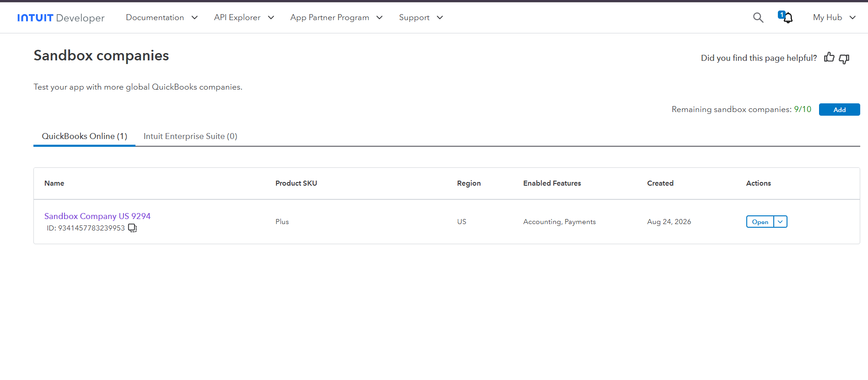Expand the Support menu

[421, 17]
